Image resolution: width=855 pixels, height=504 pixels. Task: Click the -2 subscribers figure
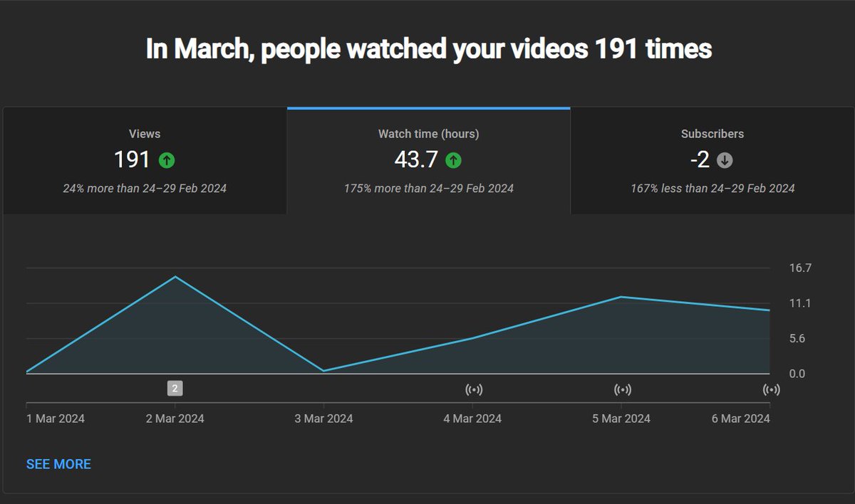click(x=701, y=159)
